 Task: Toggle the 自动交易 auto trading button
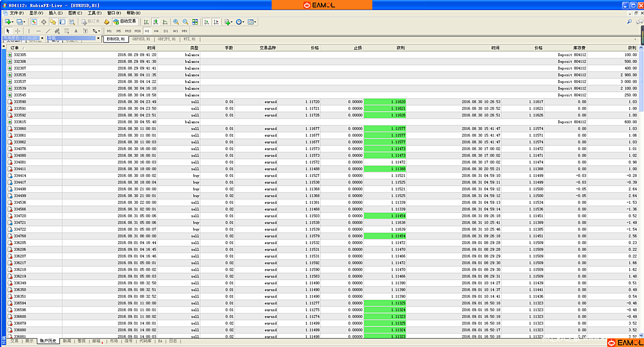[125, 21]
